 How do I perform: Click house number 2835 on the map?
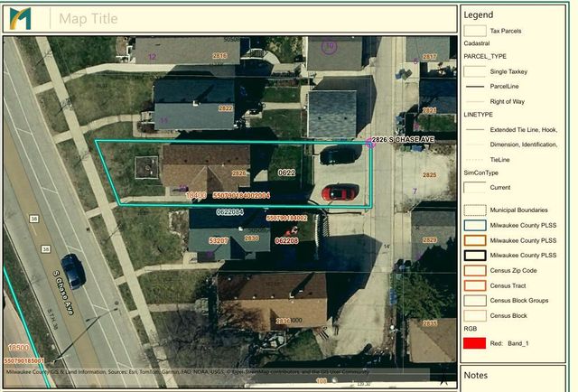[x=430, y=323]
